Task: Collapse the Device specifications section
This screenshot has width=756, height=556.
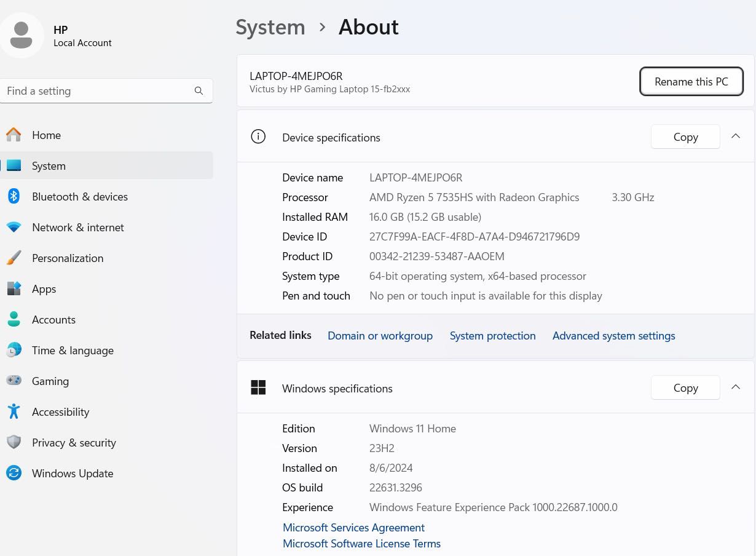Action: [x=736, y=137]
